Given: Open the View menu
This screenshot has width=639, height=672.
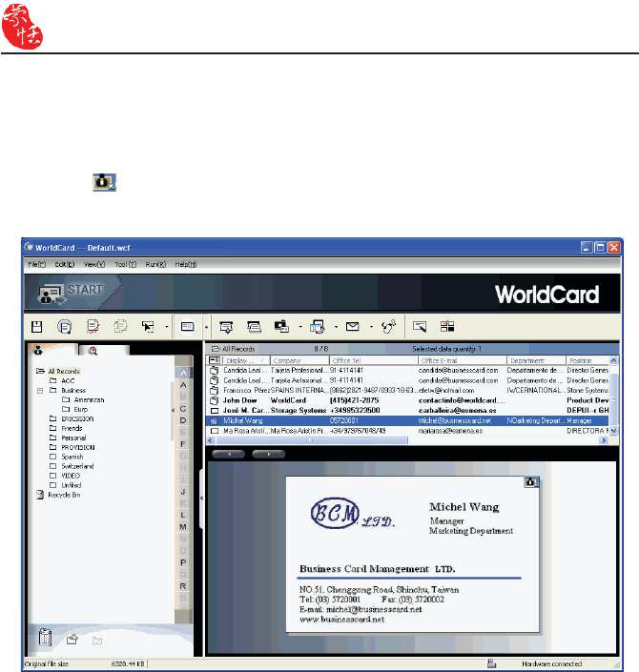Looking at the screenshot, I should pos(94,264).
